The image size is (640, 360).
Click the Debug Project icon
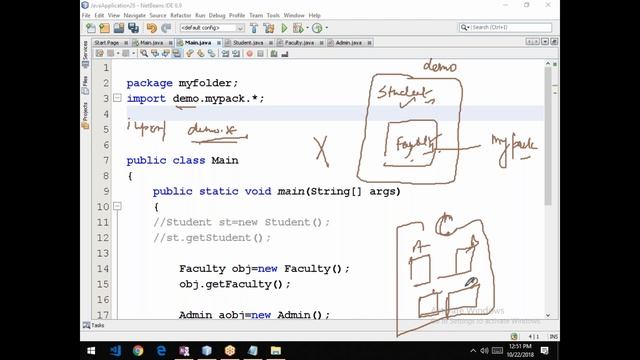[298, 28]
